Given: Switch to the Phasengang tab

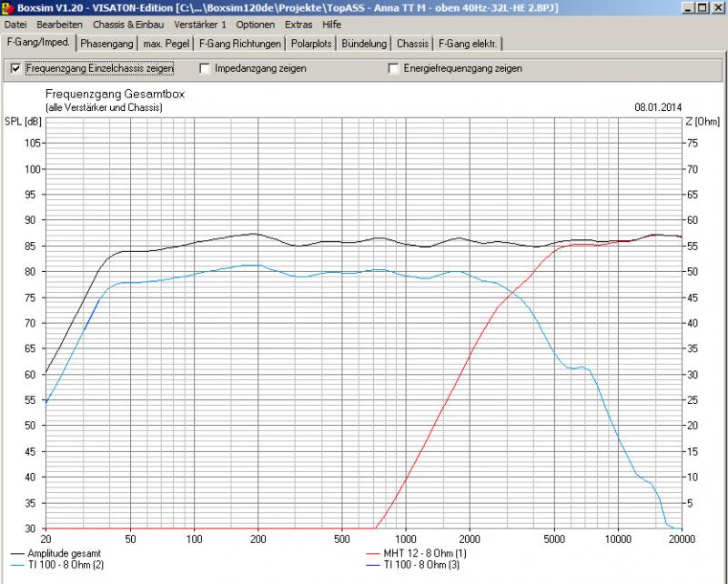Looking at the screenshot, I should tap(106, 44).
